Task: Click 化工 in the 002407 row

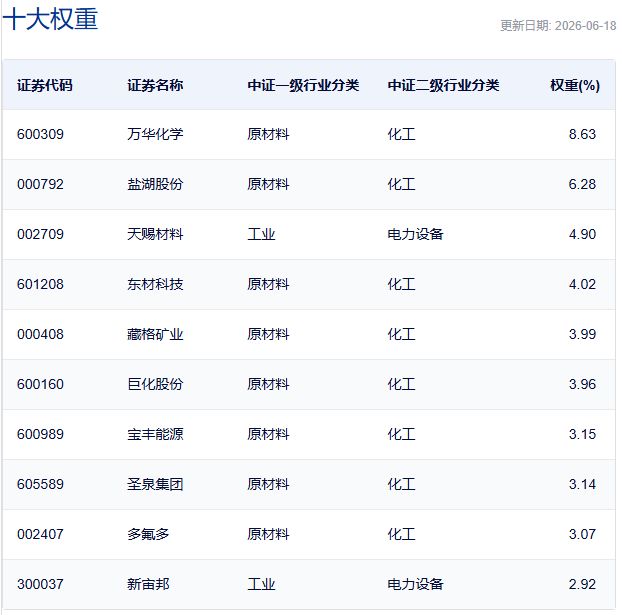Action: [x=401, y=534]
